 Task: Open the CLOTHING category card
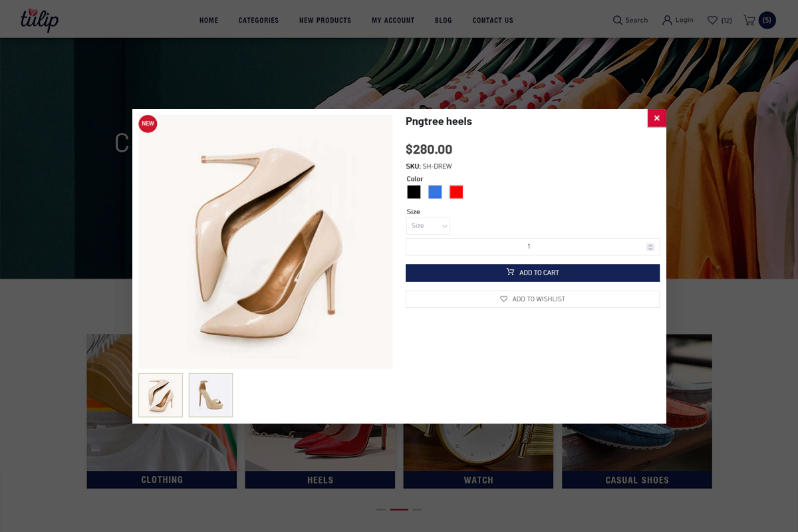[x=162, y=411]
